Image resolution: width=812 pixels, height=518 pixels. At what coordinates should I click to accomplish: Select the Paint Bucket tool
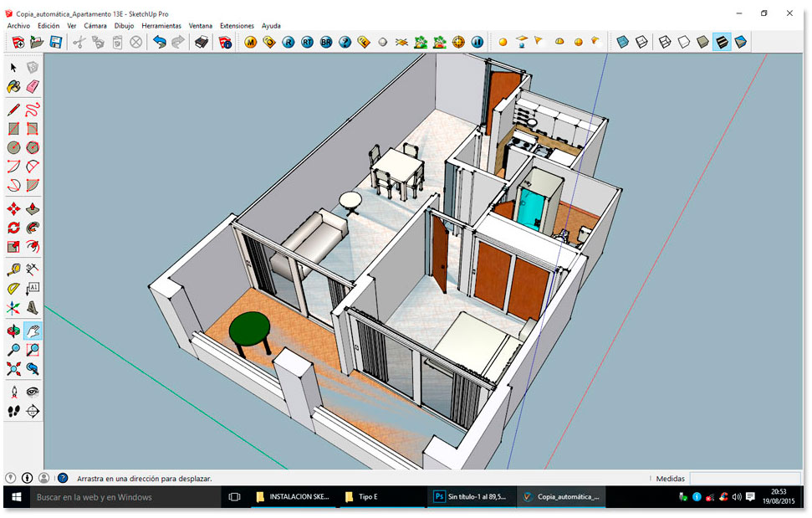[x=14, y=86]
